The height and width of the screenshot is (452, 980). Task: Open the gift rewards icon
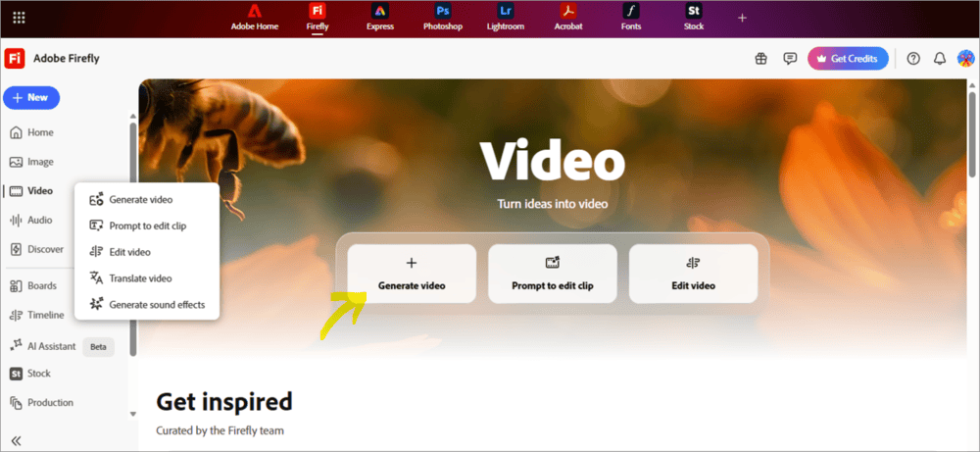(760, 59)
